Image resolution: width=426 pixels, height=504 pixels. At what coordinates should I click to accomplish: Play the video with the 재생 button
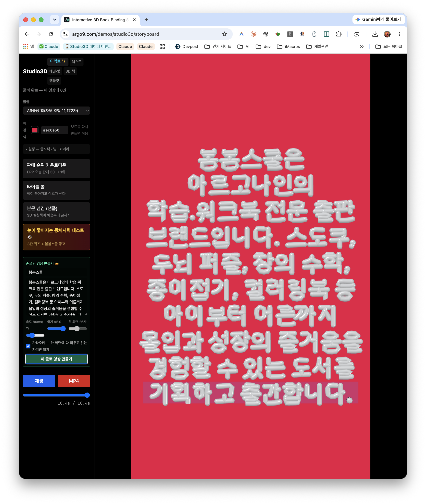tap(39, 381)
